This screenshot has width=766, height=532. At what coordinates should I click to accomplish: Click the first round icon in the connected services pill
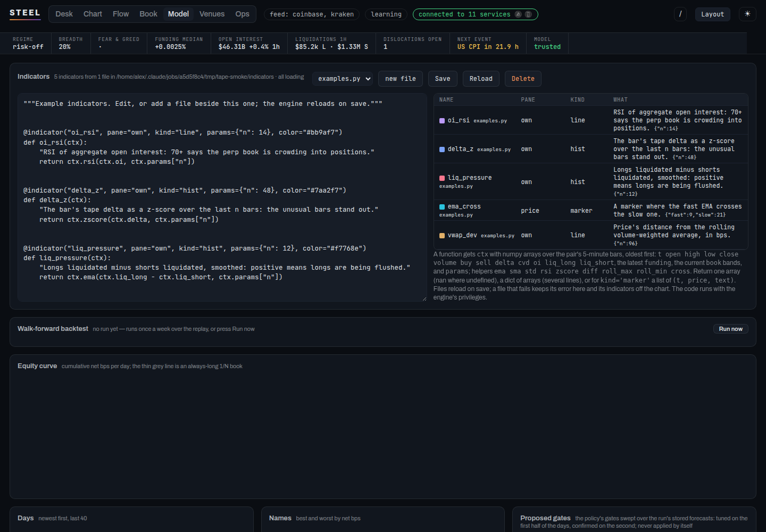518,14
